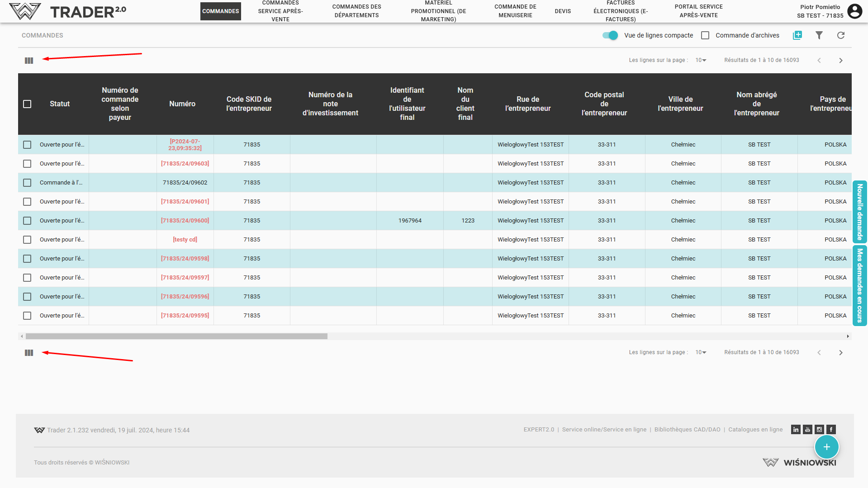Screen dimensions: 868x488
Task: Open column chooser icon above the table
Action: [29, 61]
